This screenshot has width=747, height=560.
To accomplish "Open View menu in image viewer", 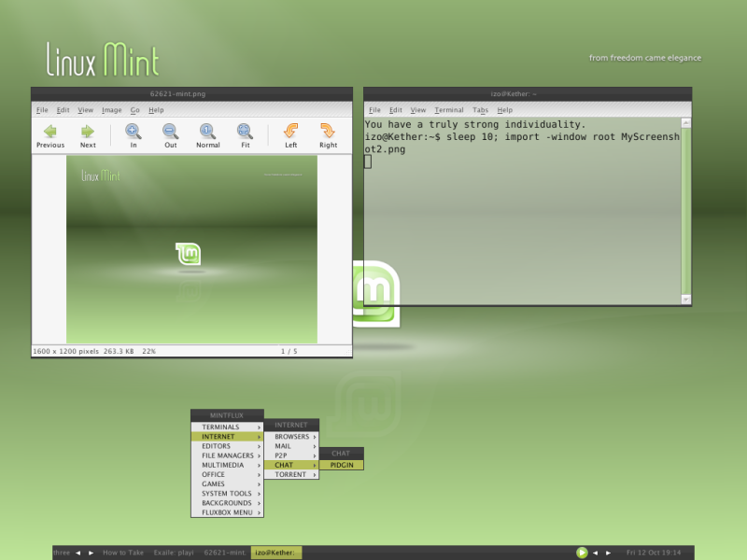I will (x=85, y=110).
